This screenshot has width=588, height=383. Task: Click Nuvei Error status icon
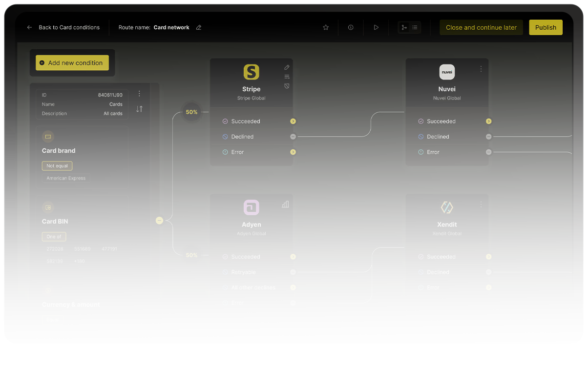(421, 152)
